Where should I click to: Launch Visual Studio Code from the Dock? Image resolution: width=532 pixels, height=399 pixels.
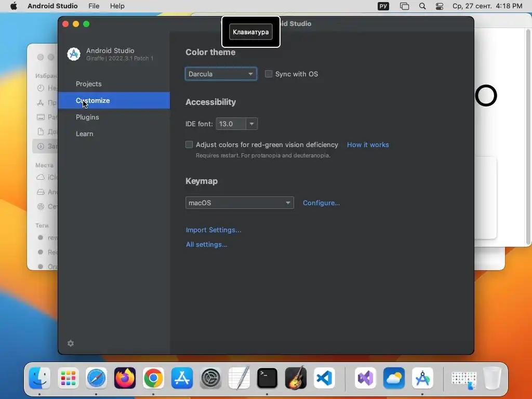324,378
